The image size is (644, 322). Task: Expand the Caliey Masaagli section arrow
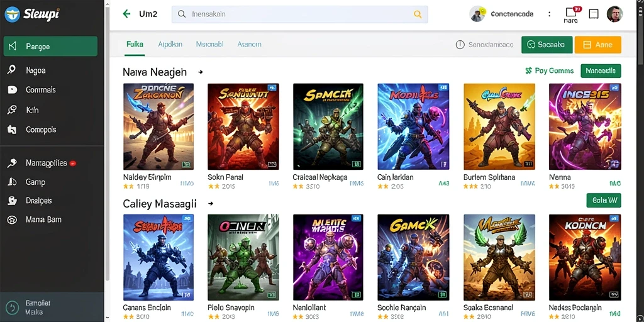[x=211, y=204]
